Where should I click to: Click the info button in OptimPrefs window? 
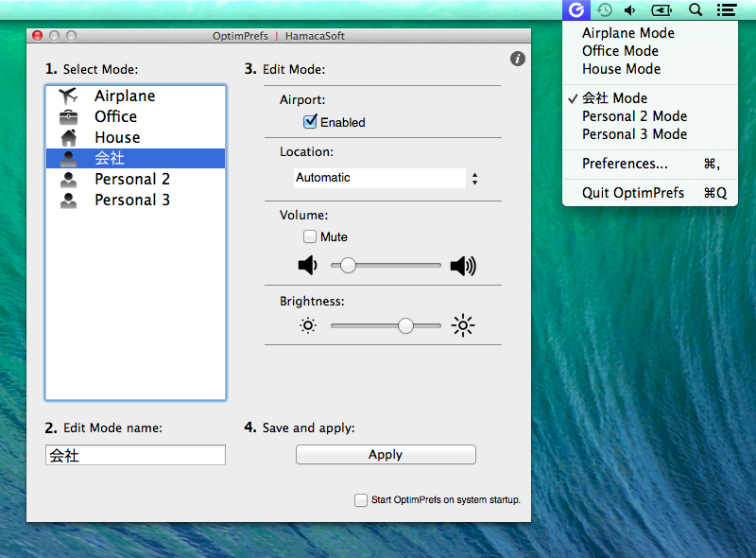click(x=517, y=59)
